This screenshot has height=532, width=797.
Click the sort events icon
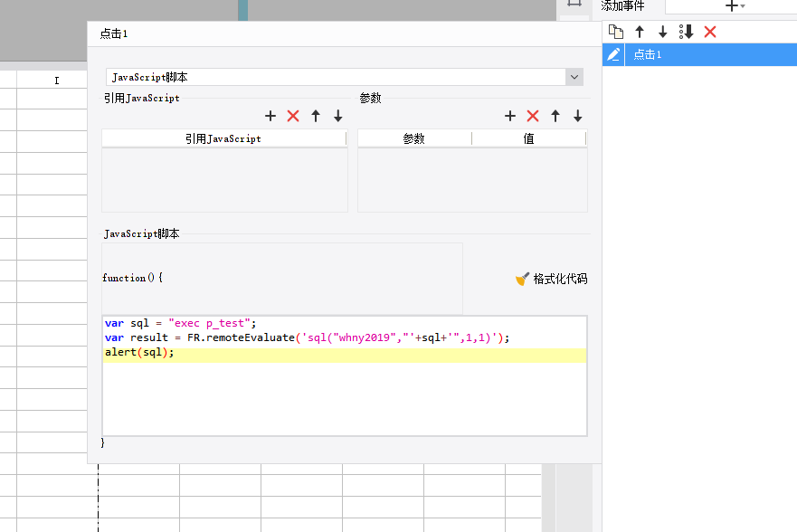(x=687, y=32)
